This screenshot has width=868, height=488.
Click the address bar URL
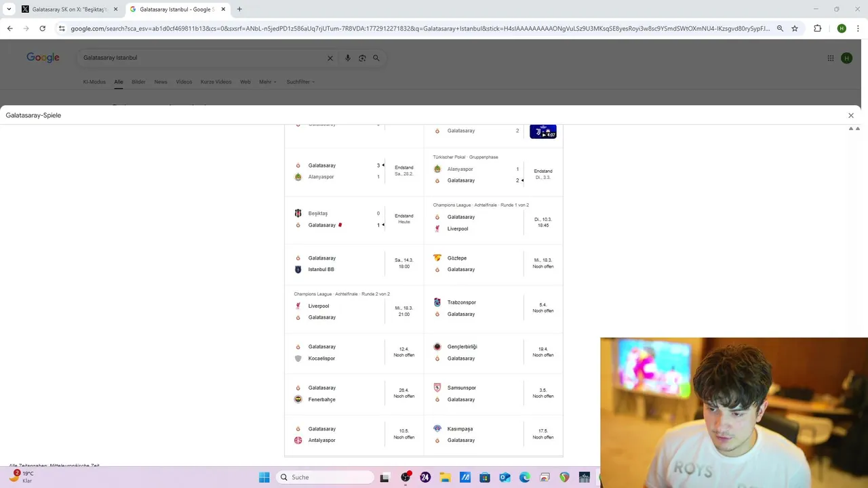click(x=420, y=28)
